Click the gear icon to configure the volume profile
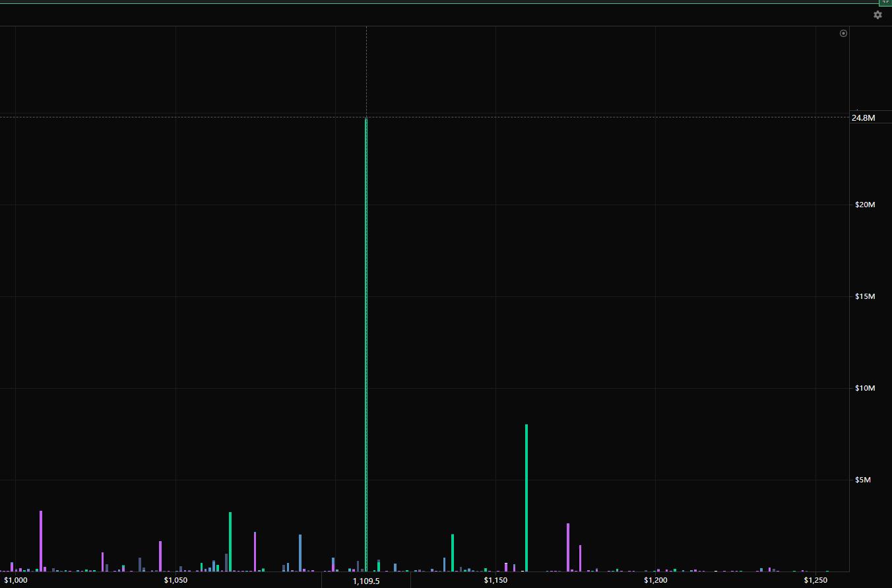The width and height of the screenshot is (892, 588). (x=877, y=15)
